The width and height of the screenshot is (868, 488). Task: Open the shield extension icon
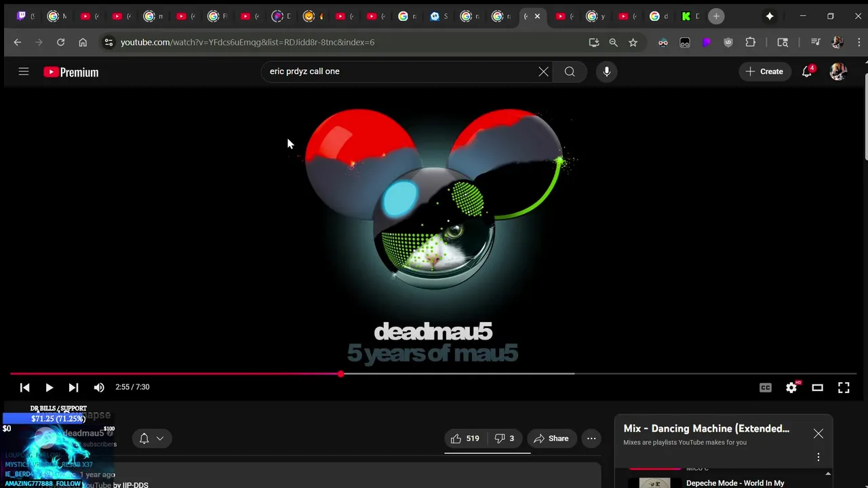728,42
